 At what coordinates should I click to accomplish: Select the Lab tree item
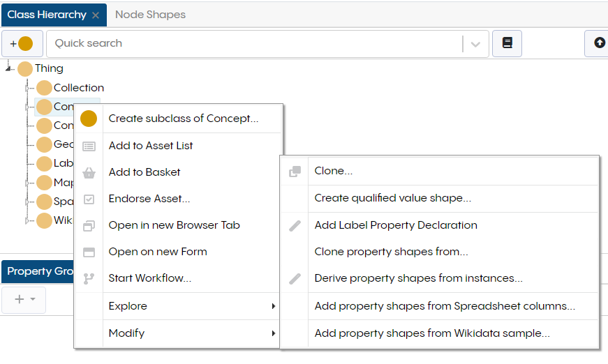point(64,163)
